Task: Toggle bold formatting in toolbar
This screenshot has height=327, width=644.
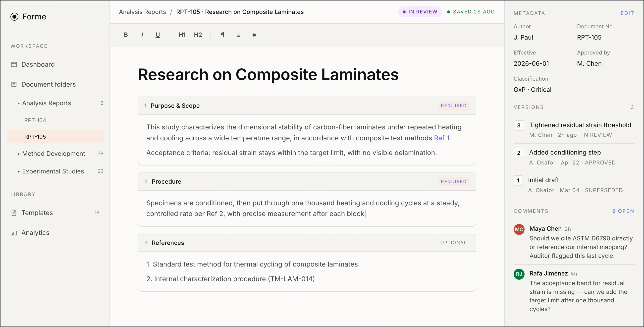Action: pos(126,35)
